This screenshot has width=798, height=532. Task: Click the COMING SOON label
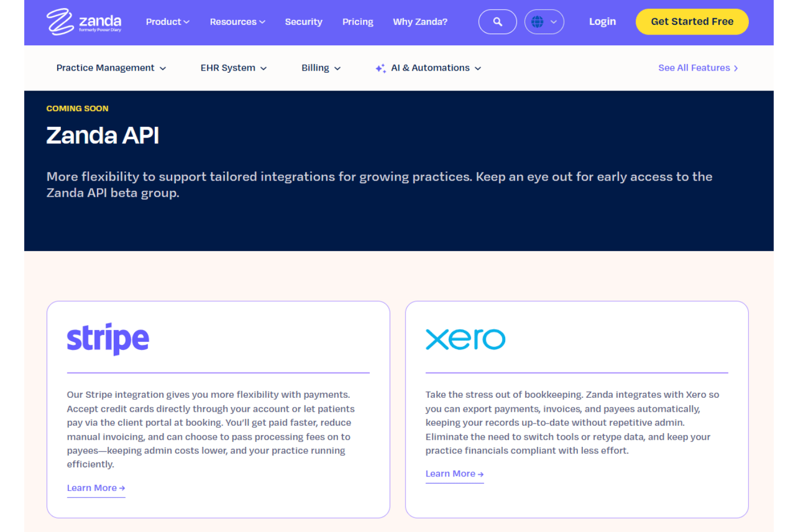(77, 108)
